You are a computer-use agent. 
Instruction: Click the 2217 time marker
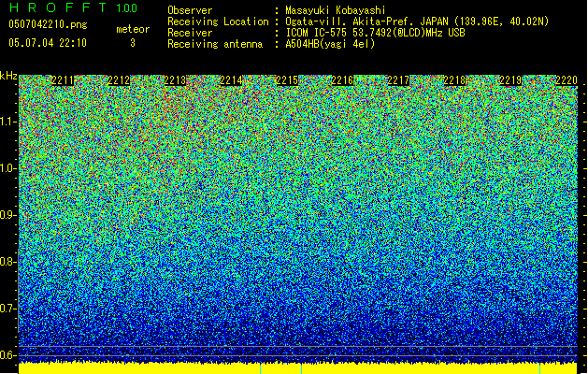coord(398,80)
